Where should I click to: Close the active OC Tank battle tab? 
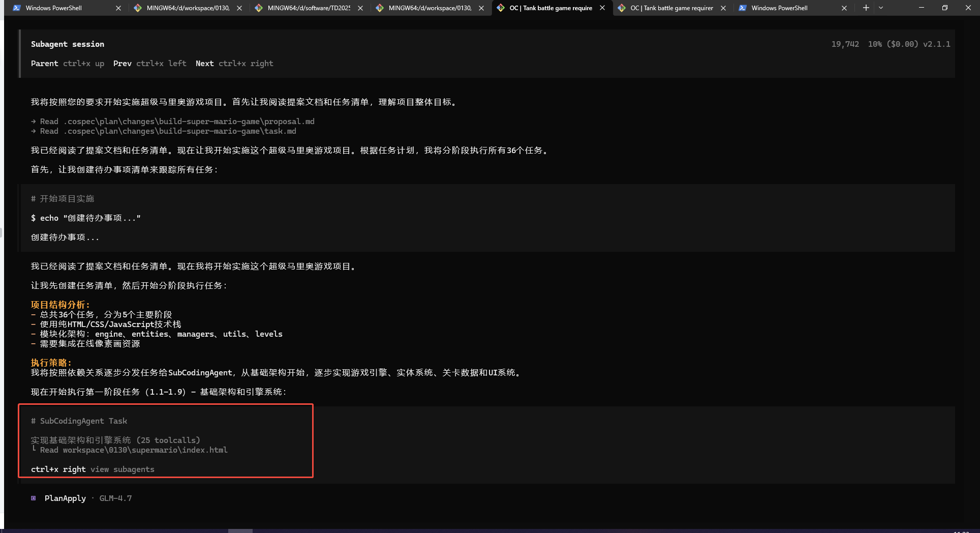click(x=602, y=8)
